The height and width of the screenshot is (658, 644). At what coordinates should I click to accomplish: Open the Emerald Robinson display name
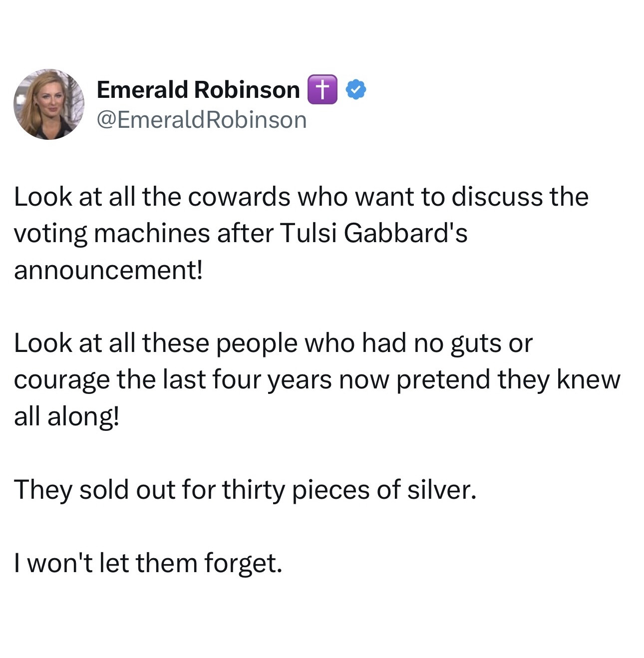(198, 90)
